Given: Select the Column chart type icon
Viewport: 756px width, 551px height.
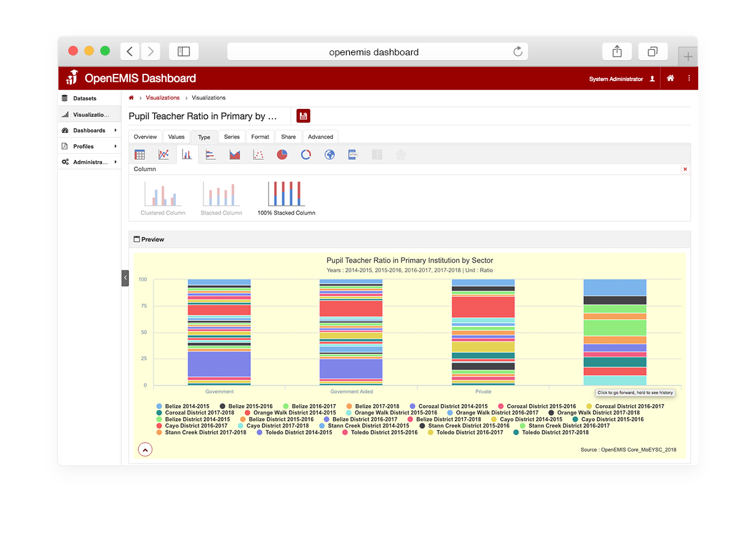Looking at the screenshot, I should pyautogui.click(x=187, y=155).
